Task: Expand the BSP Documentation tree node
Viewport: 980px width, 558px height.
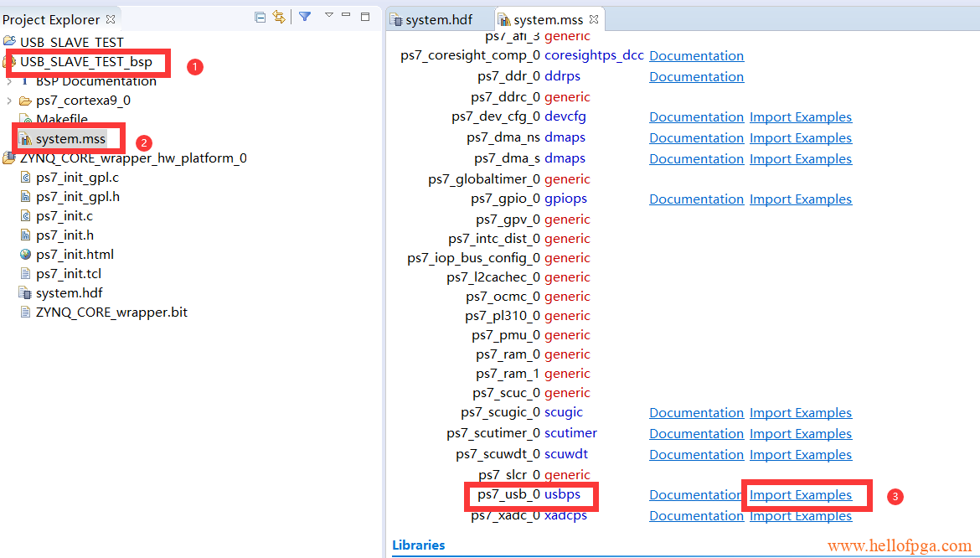Action: [9, 81]
